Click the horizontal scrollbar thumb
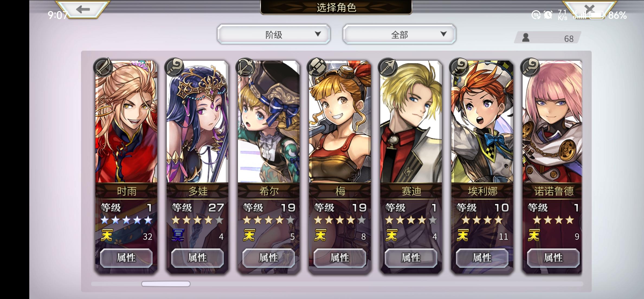The height and width of the screenshot is (299, 644). 166,284
